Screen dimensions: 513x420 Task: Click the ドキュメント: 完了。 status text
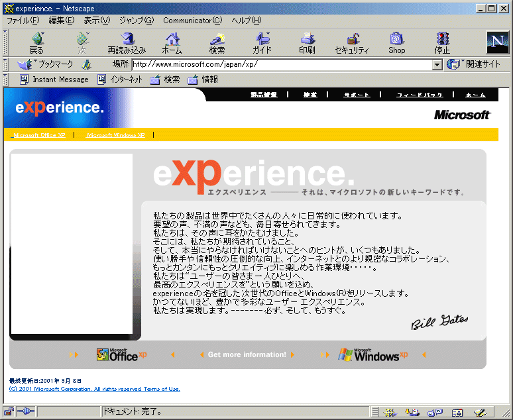[x=132, y=411]
